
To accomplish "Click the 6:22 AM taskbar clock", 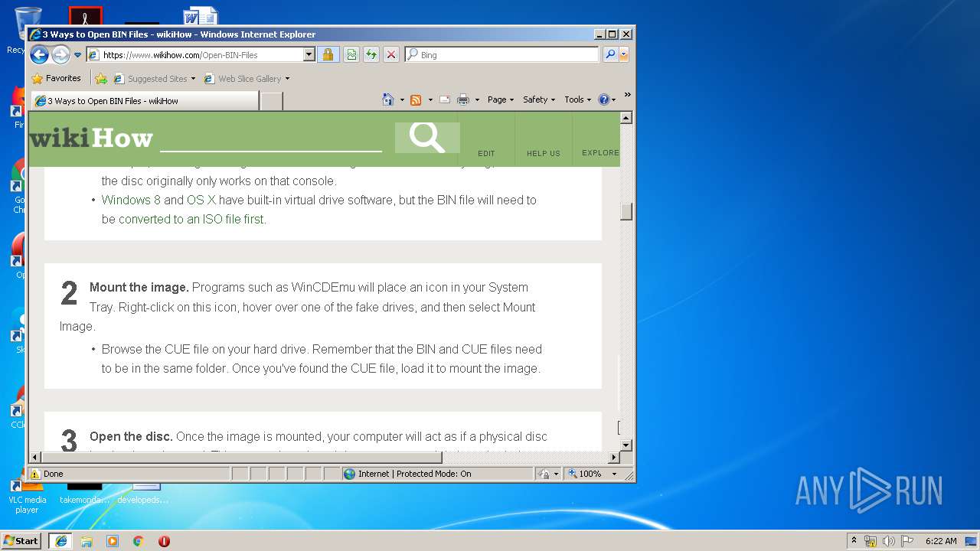I will tap(941, 541).
